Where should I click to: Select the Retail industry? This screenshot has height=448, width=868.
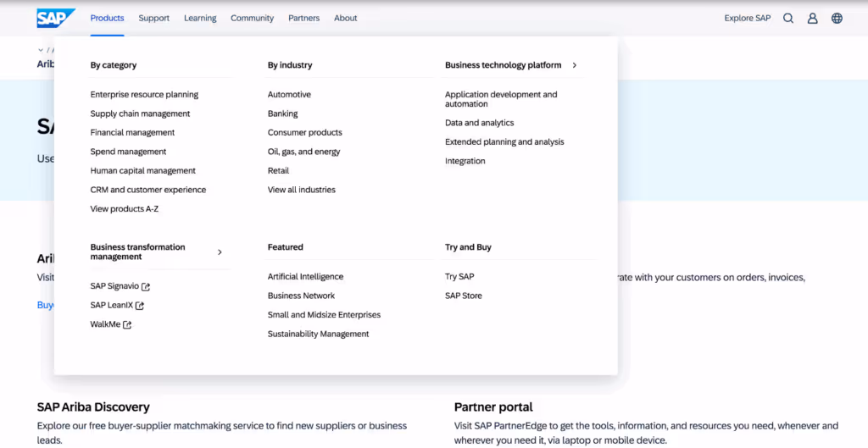coord(278,171)
